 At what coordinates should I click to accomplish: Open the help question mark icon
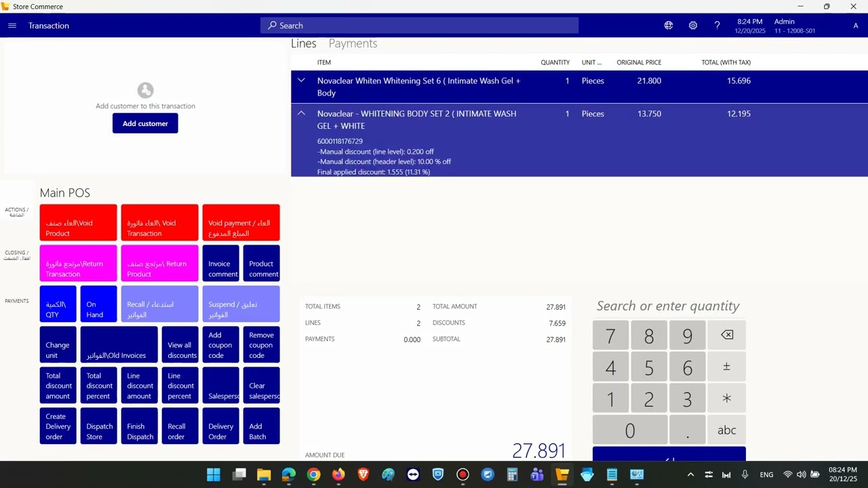tap(717, 26)
